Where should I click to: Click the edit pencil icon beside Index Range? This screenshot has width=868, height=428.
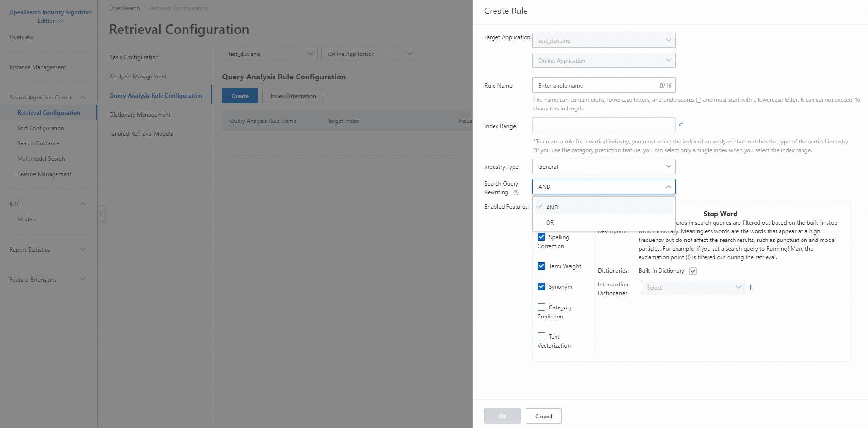(681, 124)
